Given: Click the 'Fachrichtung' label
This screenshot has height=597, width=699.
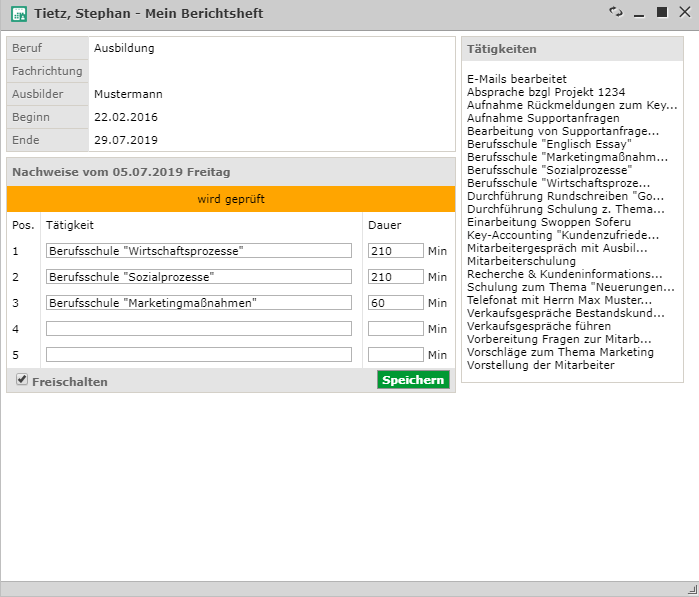Looking at the screenshot, I should point(47,71).
